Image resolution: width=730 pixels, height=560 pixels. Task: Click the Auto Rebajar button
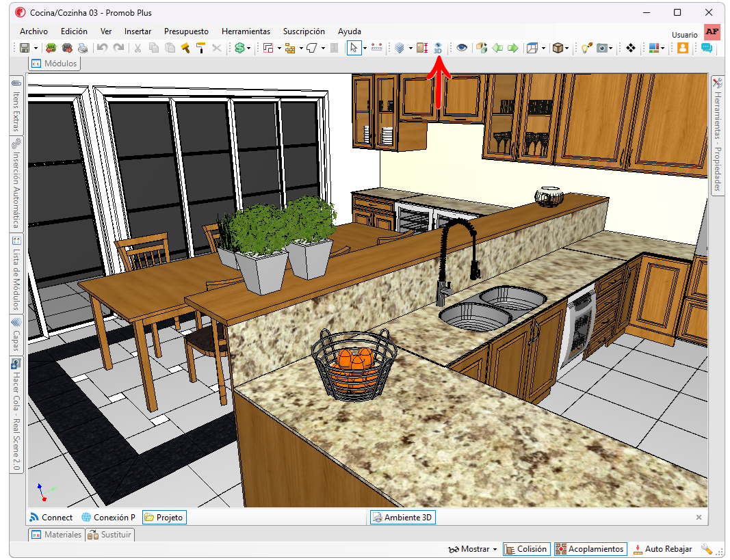[x=663, y=549]
